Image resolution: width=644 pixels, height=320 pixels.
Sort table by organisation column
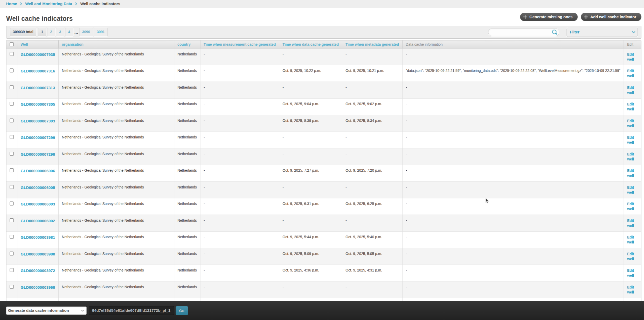pos(72,44)
